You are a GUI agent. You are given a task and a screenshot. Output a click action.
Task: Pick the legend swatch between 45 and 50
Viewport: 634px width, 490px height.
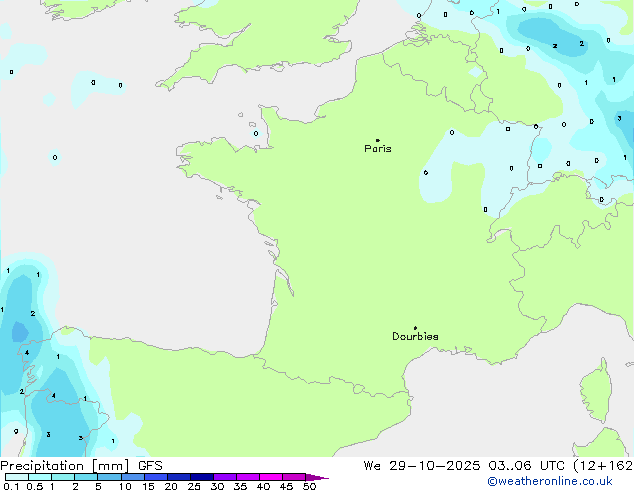tap(294, 477)
